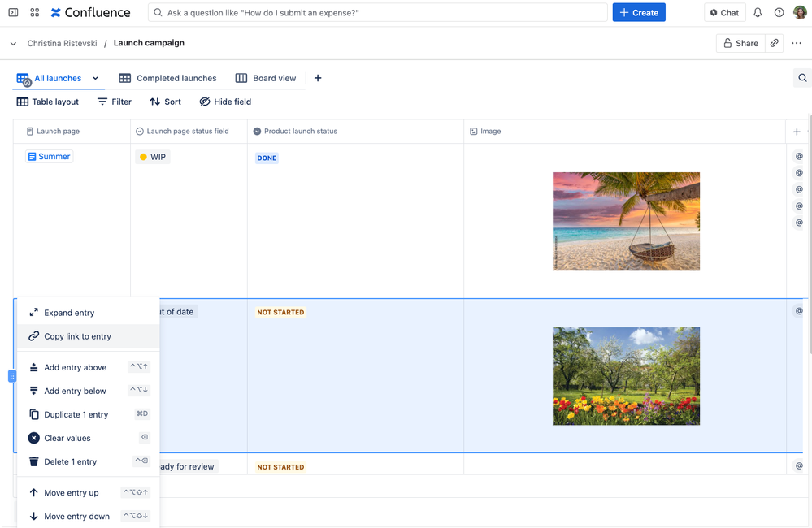This screenshot has height=528, width=812.
Task: Choose Duplicate 1 entry
Action: click(x=88, y=414)
